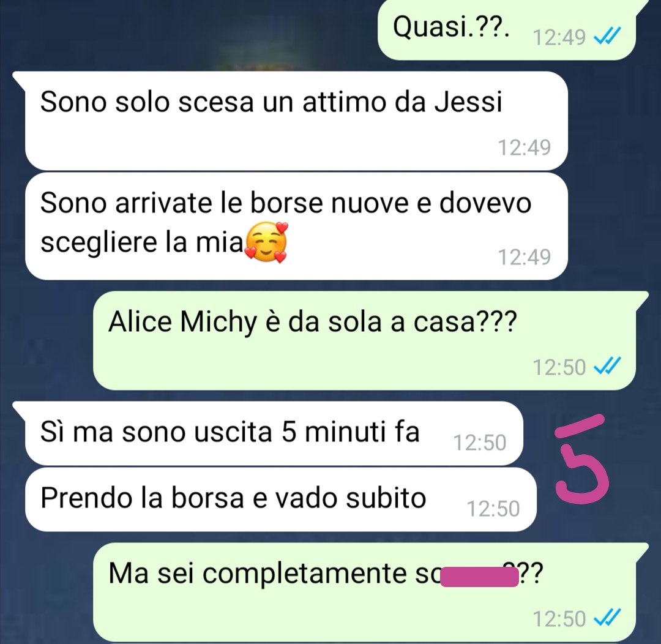Tap the 'Quasi.??.' sent message bubble
This screenshot has width=661, height=644.
click(506, 31)
